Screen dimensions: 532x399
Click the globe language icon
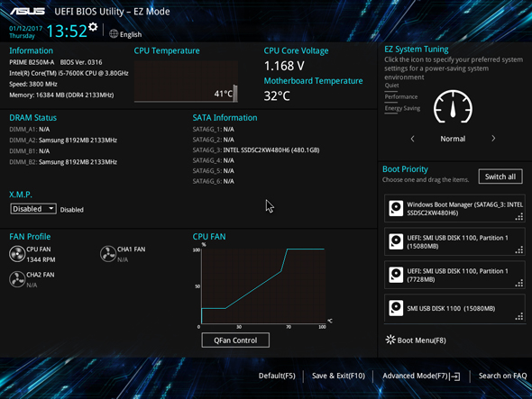(x=114, y=34)
